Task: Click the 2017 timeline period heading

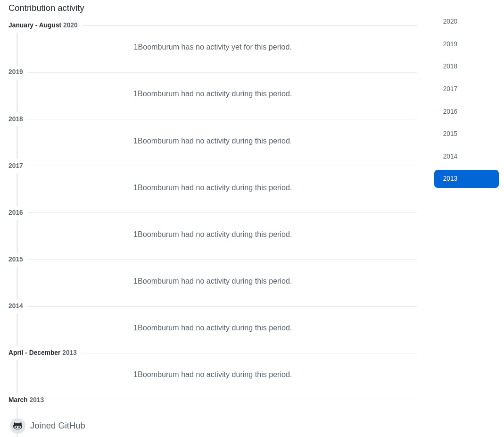Action: click(16, 166)
